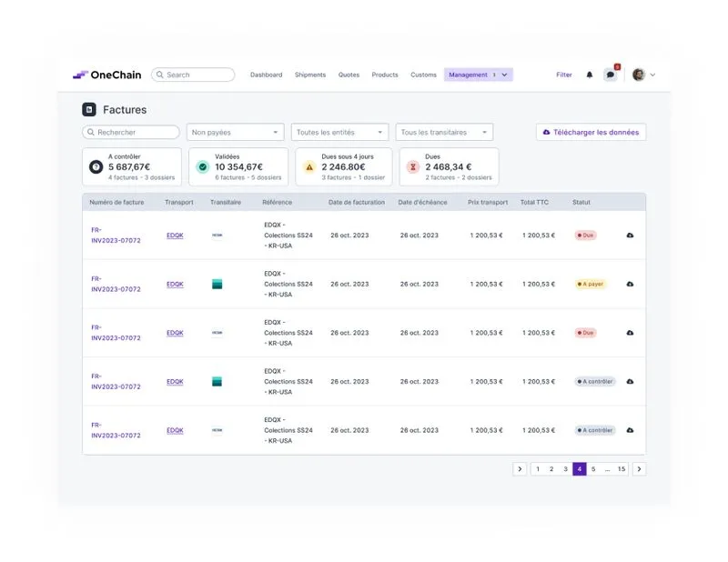
Task: Expand the user account chevron
Action: click(x=652, y=75)
